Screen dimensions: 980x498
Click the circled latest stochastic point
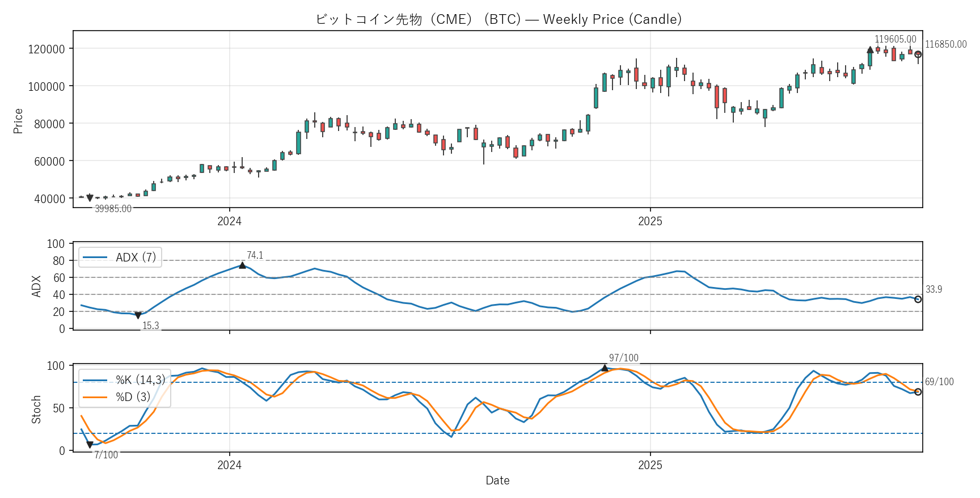coord(918,392)
